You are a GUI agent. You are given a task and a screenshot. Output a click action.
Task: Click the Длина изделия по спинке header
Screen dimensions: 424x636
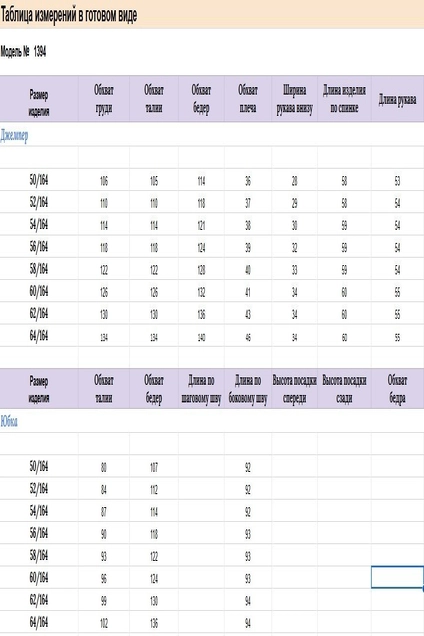pos(344,99)
